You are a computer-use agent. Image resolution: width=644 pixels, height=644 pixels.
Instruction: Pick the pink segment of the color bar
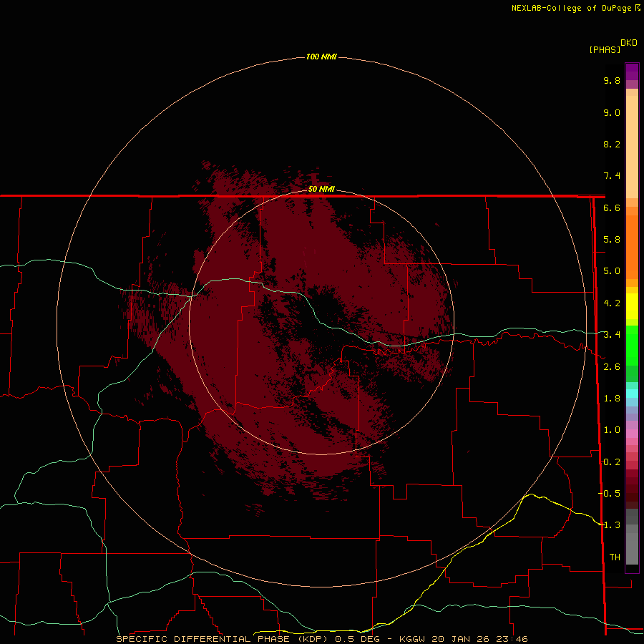[632, 434]
